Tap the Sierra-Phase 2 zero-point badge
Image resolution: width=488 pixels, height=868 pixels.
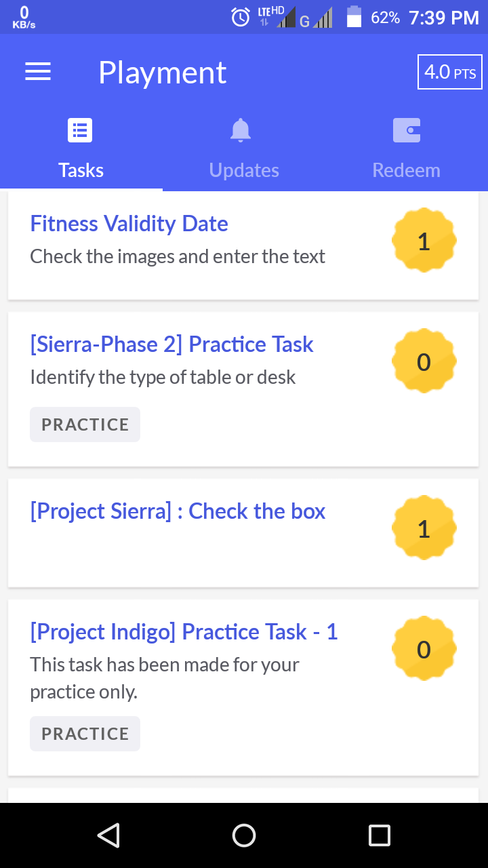pyautogui.click(x=424, y=361)
